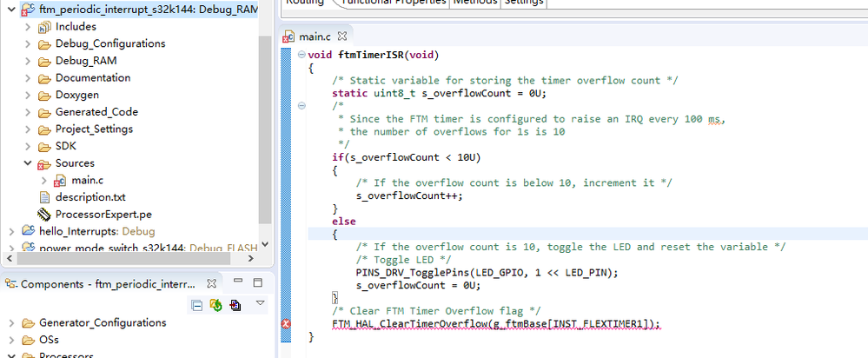868x358 pixels.
Task: Click the Documentation folder icon
Action: [x=43, y=78]
